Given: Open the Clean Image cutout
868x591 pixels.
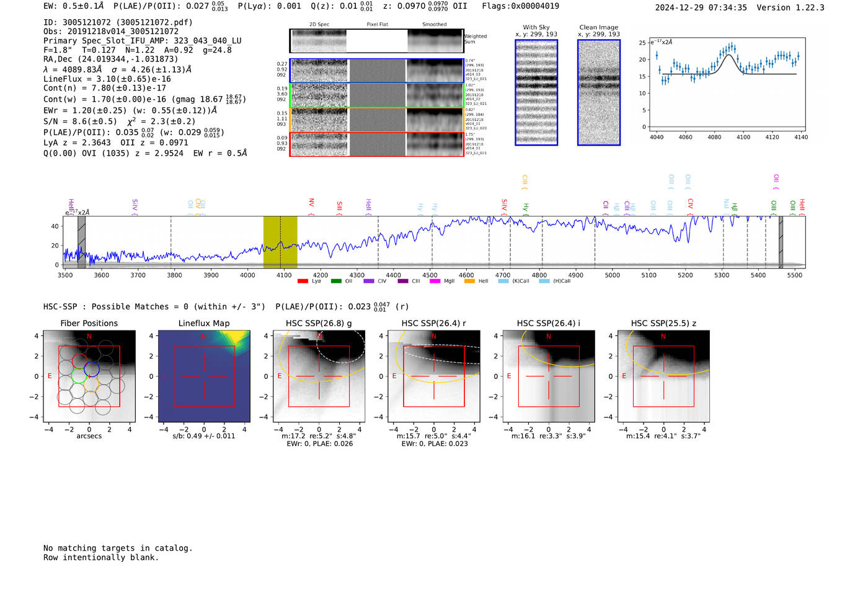Looking at the screenshot, I should (599, 92).
